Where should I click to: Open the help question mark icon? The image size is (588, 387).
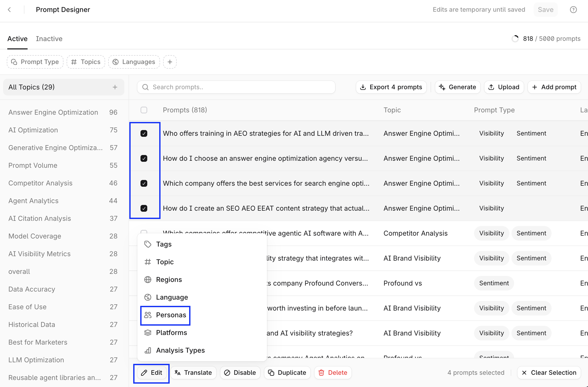(x=573, y=10)
